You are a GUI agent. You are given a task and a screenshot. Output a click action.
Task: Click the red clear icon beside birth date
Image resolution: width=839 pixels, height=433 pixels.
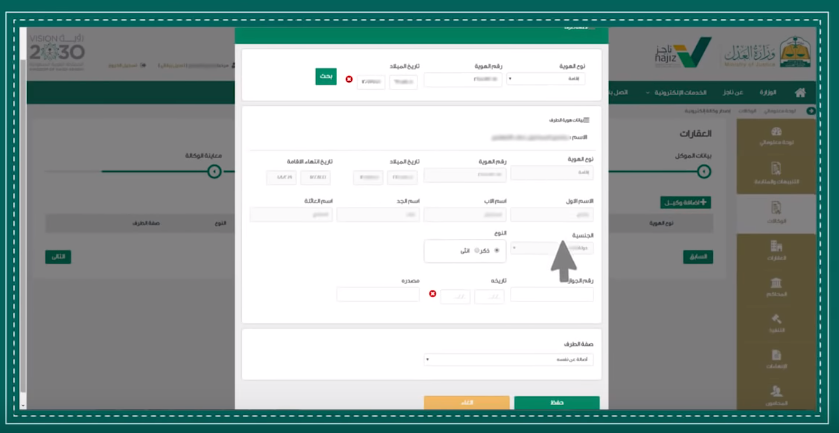point(349,79)
